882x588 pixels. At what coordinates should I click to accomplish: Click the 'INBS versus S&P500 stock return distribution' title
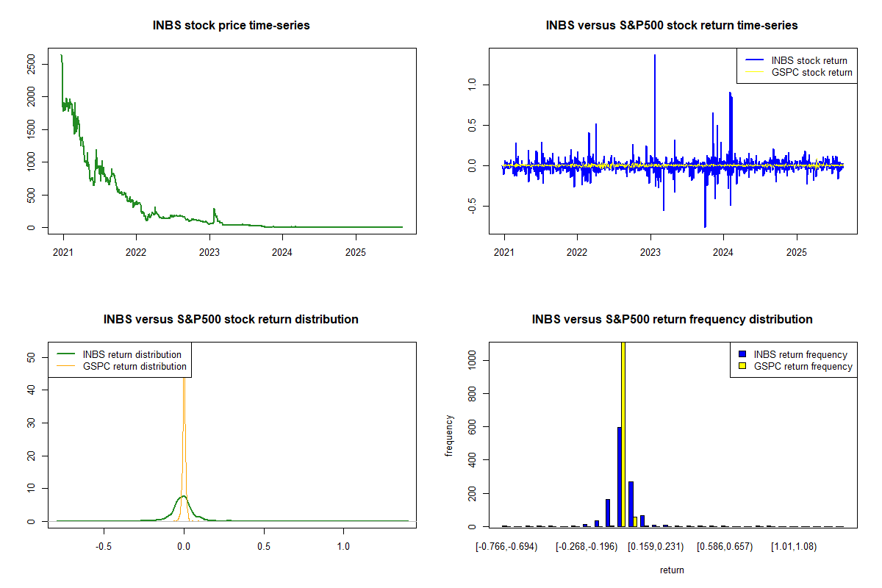coord(231,320)
